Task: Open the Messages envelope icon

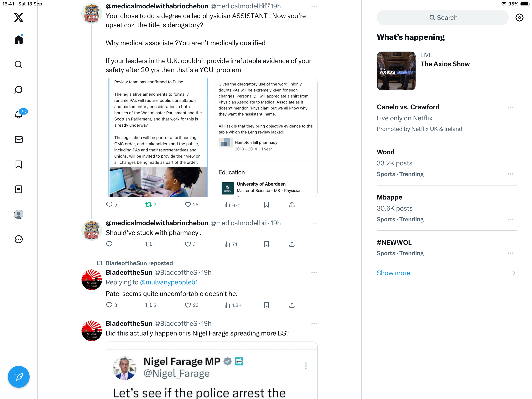Action: click(x=18, y=139)
